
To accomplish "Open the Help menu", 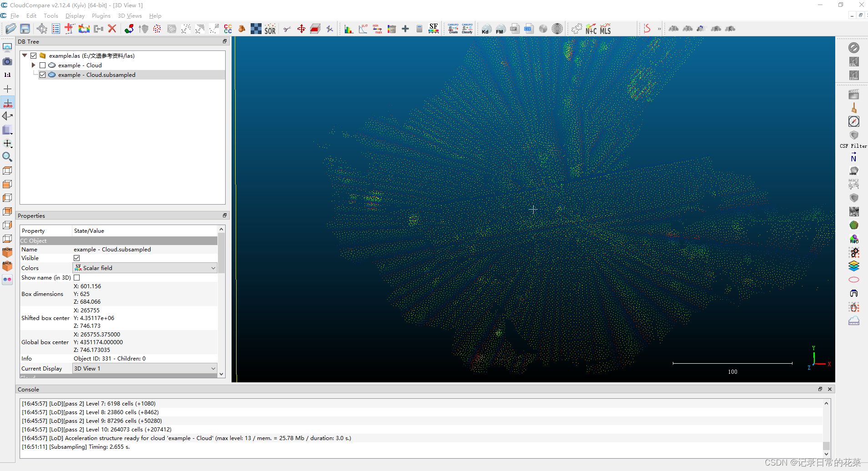I will pyautogui.click(x=155, y=15).
